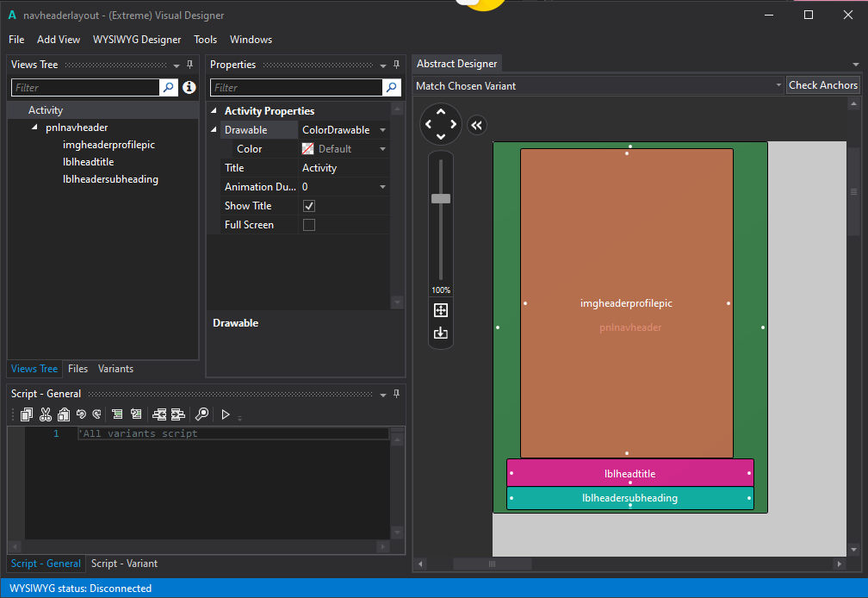Switch to the Variants tab
Screen dimensions: 868x598
point(115,369)
